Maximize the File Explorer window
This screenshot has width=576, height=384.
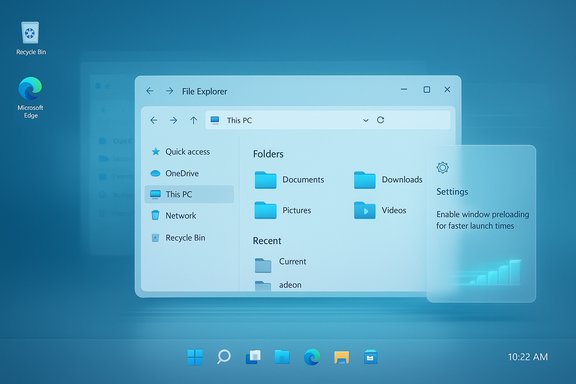426,89
